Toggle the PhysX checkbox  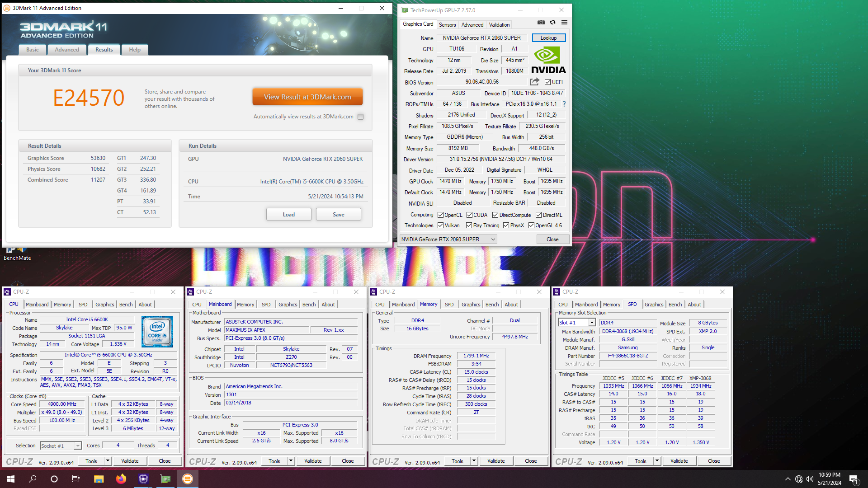(506, 225)
